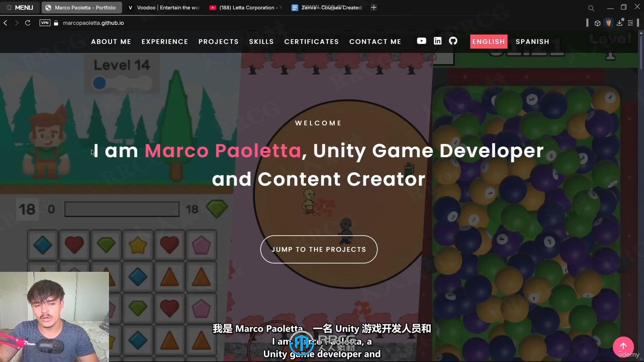Reload the current page
The width and height of the screenshot is (644, 362).
click(28, 23)
